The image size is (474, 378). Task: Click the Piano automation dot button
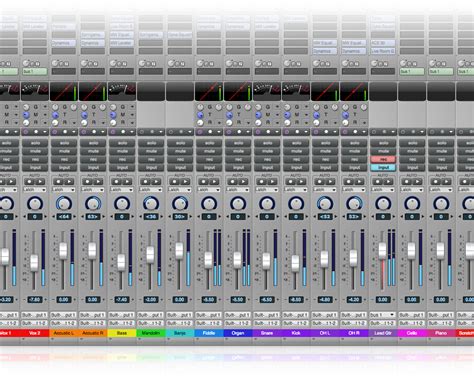coord(436,182)
